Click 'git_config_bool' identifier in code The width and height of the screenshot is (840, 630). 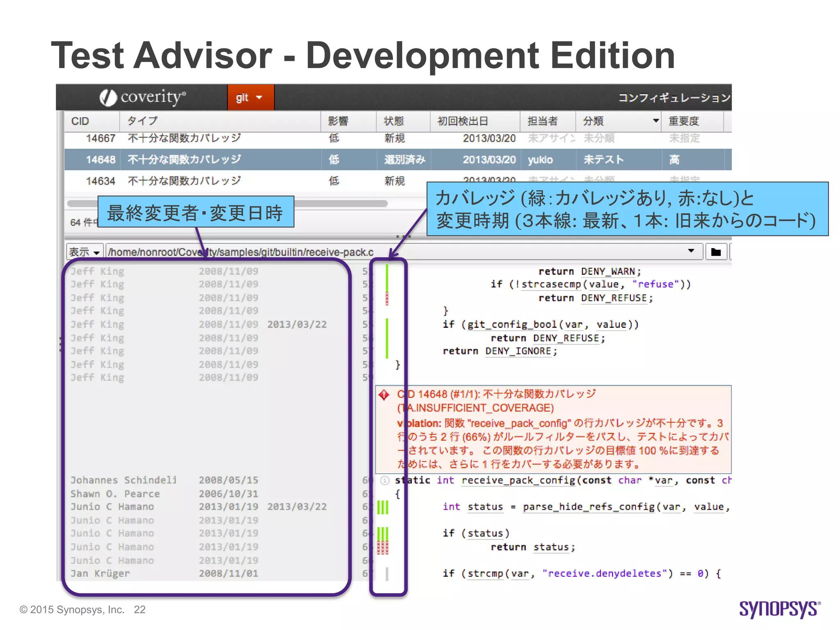[x=512, y=324]
